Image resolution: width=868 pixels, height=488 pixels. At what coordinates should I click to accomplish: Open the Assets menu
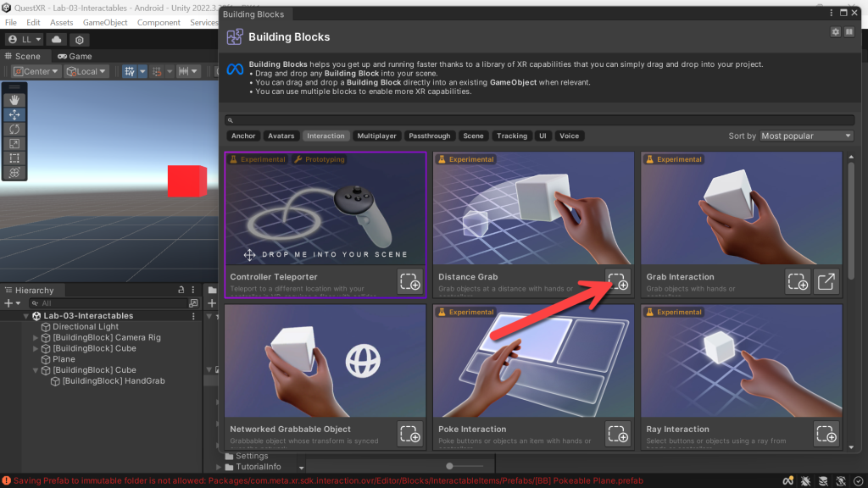(61, 23)
